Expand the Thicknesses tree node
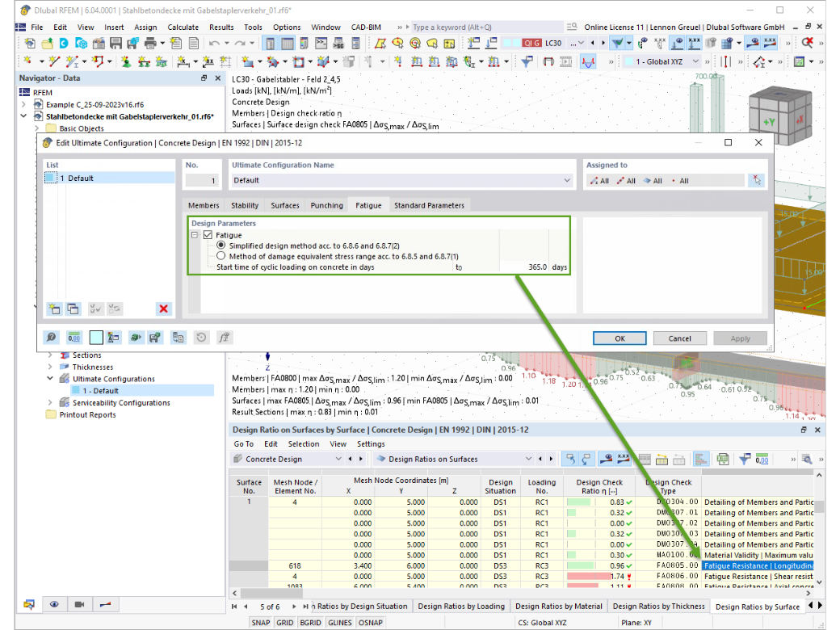The height and width of the screenshot is (630, 840). click(50, 367)
